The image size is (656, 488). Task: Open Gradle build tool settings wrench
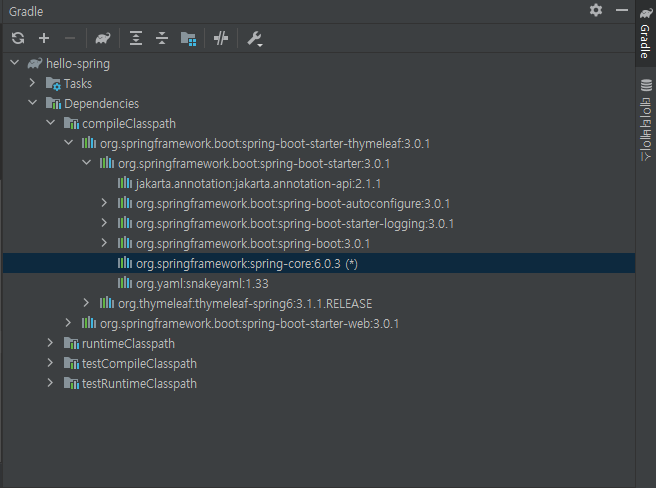tap(254, 39)
